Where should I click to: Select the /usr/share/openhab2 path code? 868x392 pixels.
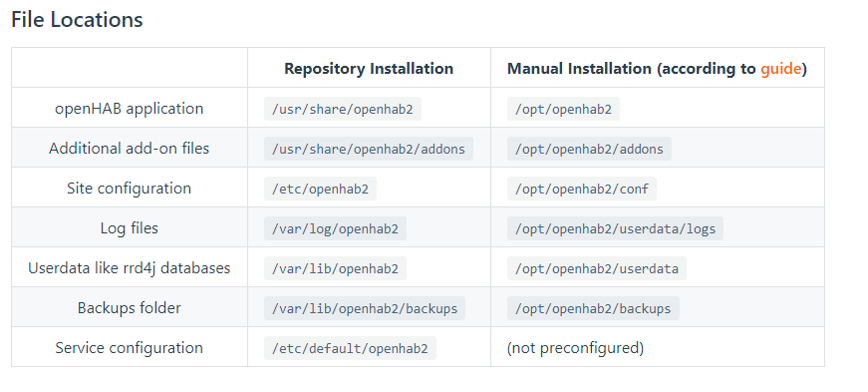343,109
